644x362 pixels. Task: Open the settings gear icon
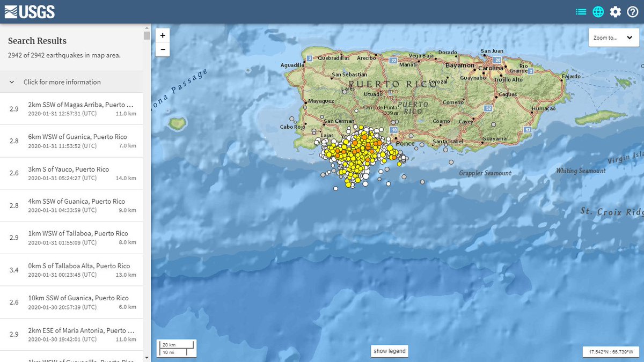[x=615, y=12]
